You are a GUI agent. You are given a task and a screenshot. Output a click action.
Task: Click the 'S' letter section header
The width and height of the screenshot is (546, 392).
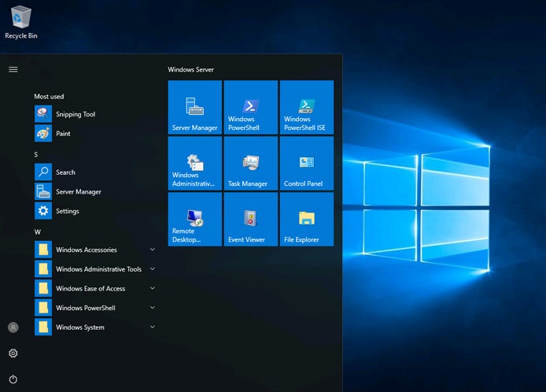pos(36,154)
